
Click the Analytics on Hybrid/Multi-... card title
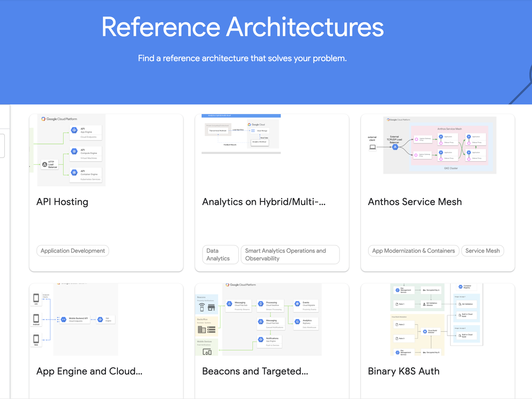click(x=264, y=202)
